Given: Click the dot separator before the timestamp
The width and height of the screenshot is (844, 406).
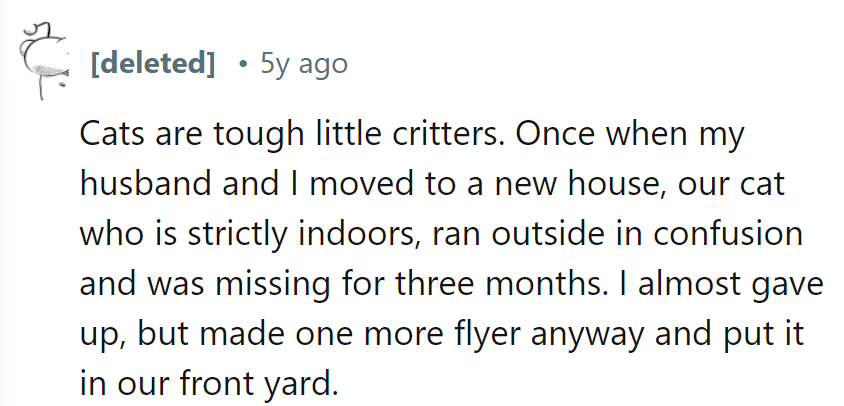Looking at the screenshot, I should (243, 66).
